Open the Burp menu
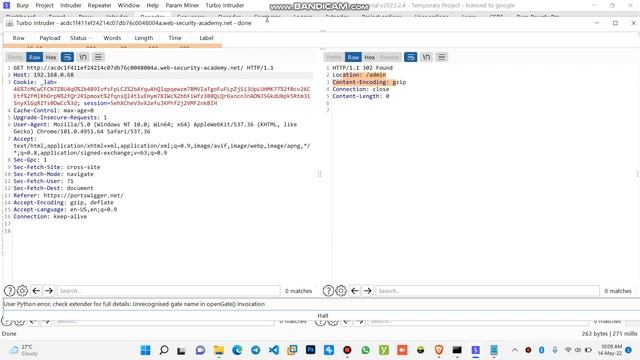This screenshot has height=360, width=640. pos(22,5)
